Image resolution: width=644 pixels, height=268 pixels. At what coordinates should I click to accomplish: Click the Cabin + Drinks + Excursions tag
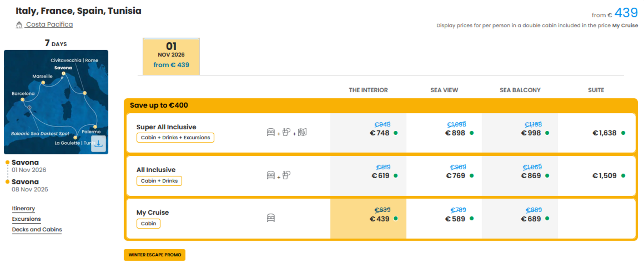click(x=175, y=138)
